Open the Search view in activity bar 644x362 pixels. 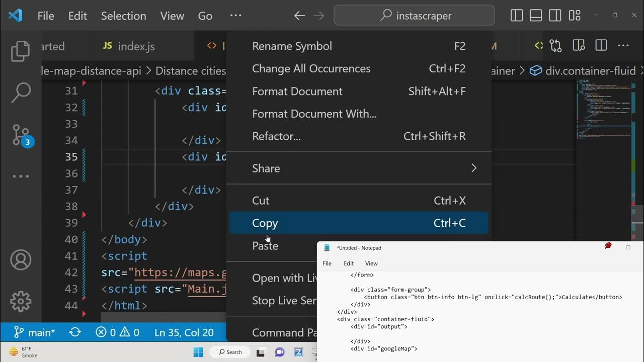pyautogui.click(x=21, y=93)
